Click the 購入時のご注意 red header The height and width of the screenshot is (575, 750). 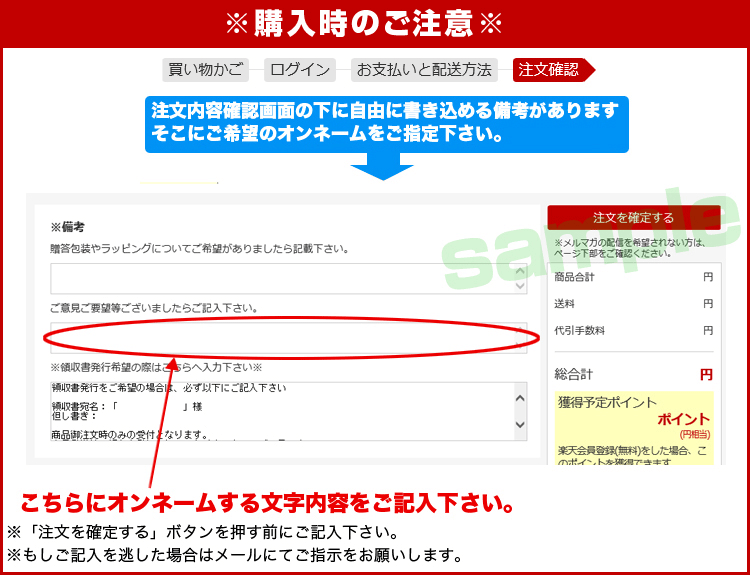tap(375, 22)
